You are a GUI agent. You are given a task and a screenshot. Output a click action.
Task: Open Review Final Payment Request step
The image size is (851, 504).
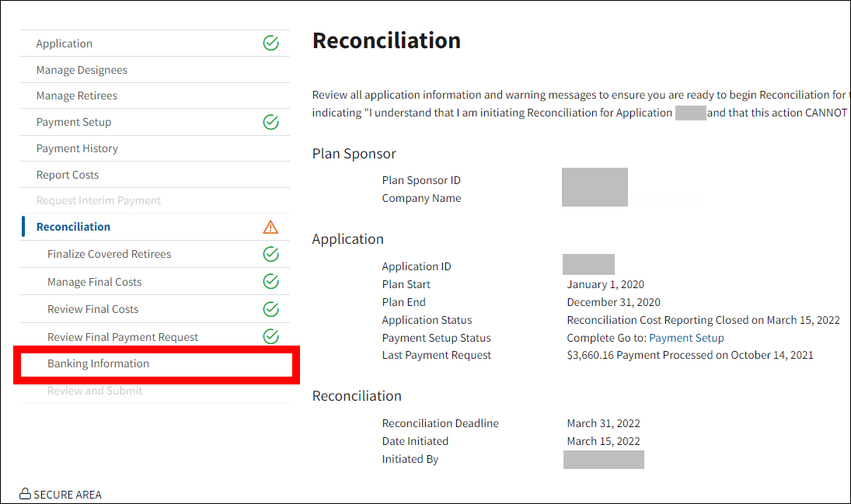(123, 337)
